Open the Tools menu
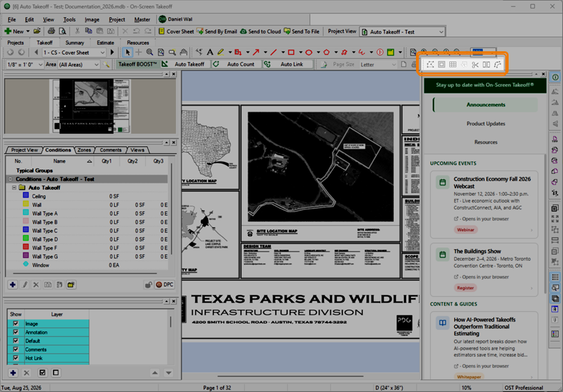 coord(69,19)
